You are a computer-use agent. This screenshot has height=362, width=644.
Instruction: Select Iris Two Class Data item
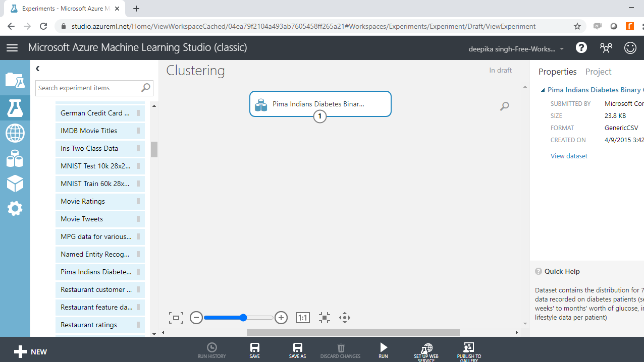(100, 148)
